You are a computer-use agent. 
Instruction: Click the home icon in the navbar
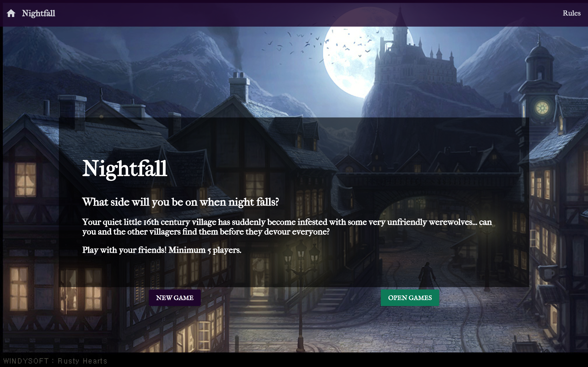coord(11,13)
